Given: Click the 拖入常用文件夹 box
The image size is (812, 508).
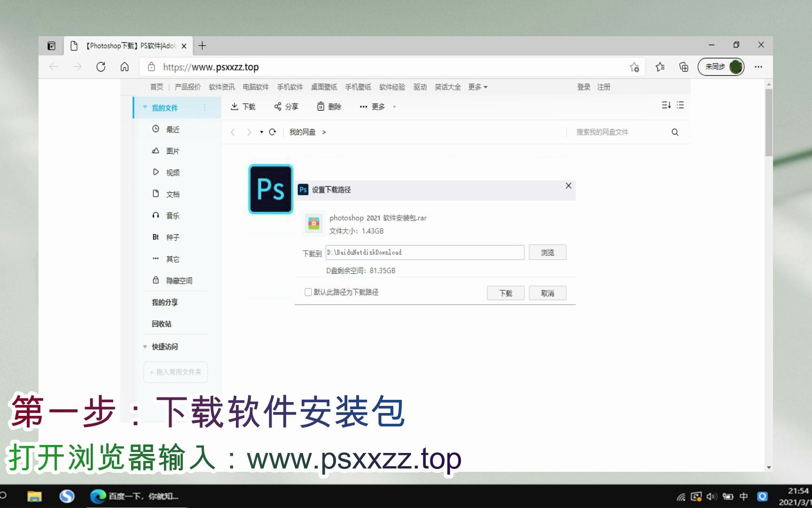Looking at the screenshot, I should (175, 372).
